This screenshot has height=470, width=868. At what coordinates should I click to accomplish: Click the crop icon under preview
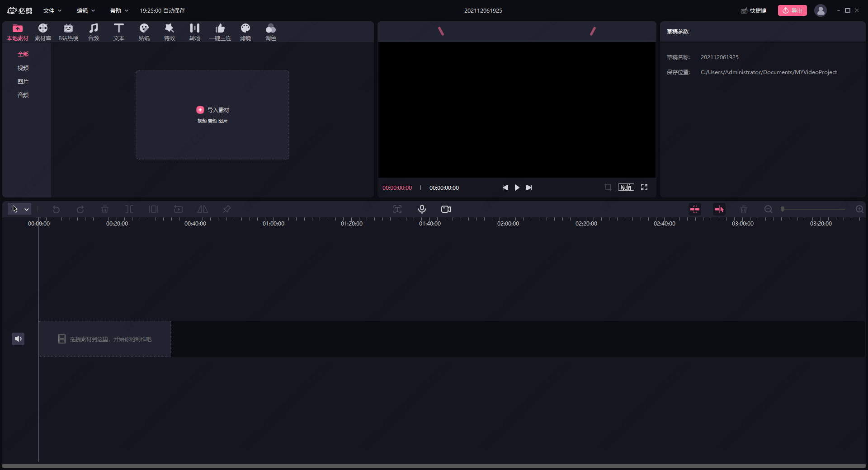tap(608, 187)
